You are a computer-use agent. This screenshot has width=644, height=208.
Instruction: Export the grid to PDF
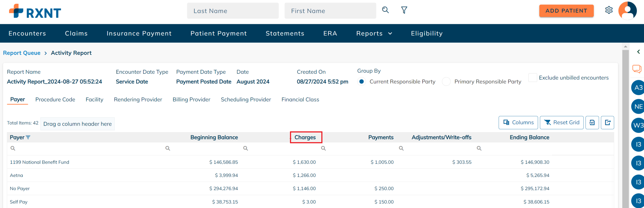592,123
